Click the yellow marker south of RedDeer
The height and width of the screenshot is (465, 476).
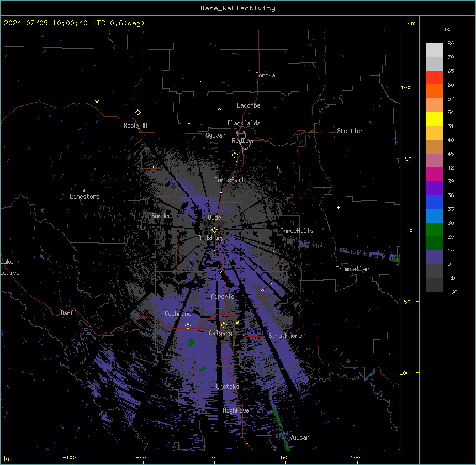(x=235, y=155)
